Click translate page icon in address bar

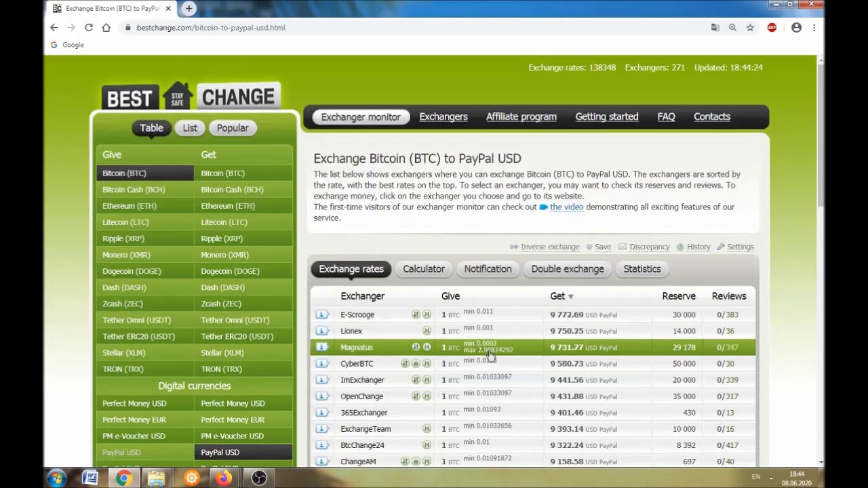(715, 28)
